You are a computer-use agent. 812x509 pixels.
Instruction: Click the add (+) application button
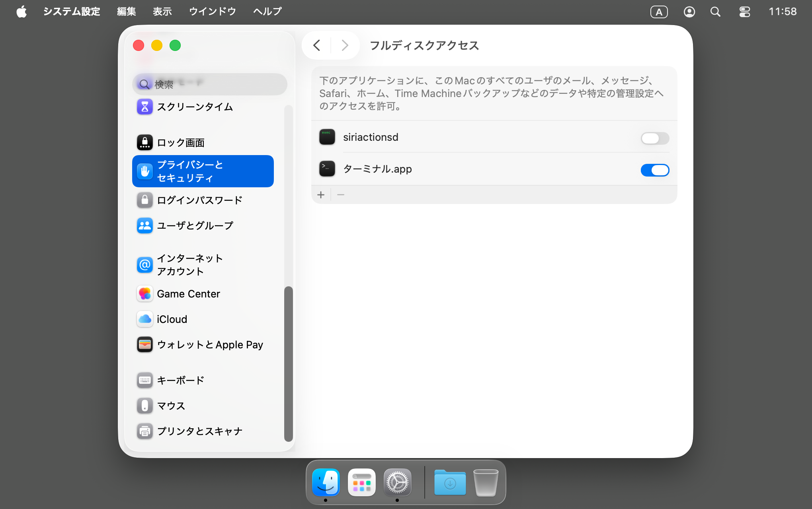321,195
